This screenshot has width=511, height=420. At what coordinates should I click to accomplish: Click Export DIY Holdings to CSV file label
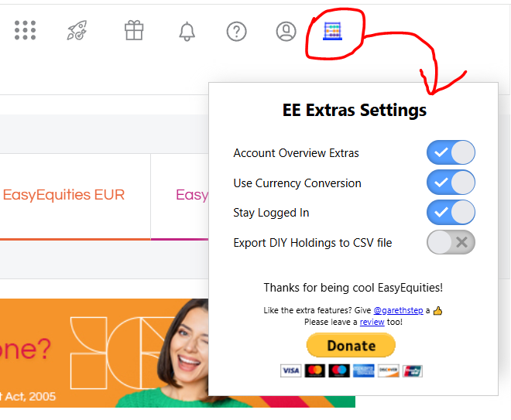[313, 243]
